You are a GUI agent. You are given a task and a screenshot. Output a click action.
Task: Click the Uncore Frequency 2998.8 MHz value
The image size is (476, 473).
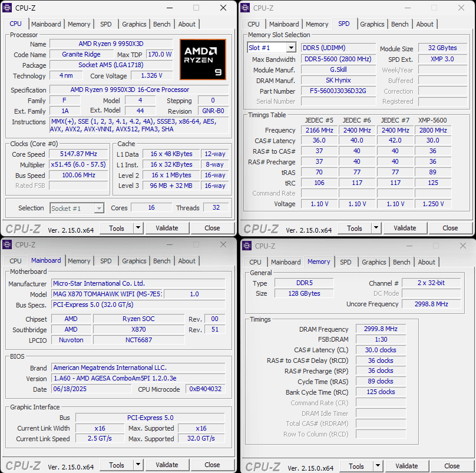(431, 304)
